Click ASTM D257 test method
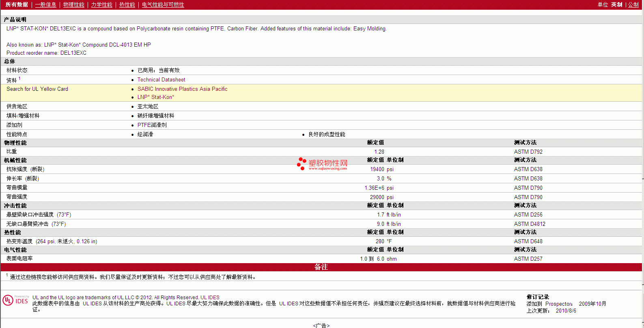This screenshot has height=328, width=644. (x=528, y=259)
